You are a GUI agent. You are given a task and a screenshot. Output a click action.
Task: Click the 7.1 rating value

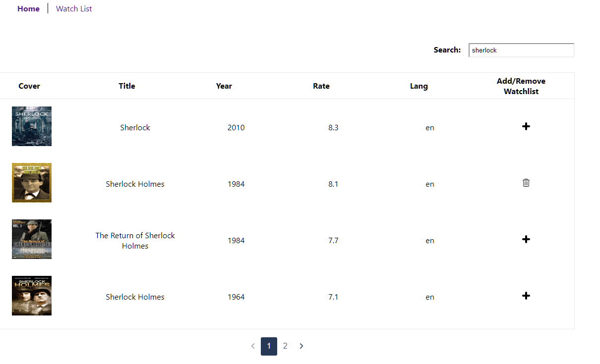pos(333,297)
